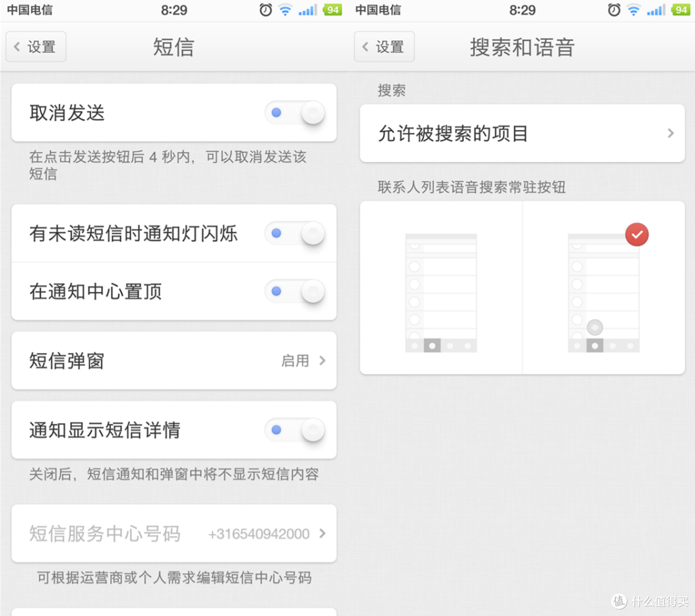Image resolution: width=695 pixels, height=616 pixels.
Task: Click the 在通知中心置顶 label
Action: 96,291
